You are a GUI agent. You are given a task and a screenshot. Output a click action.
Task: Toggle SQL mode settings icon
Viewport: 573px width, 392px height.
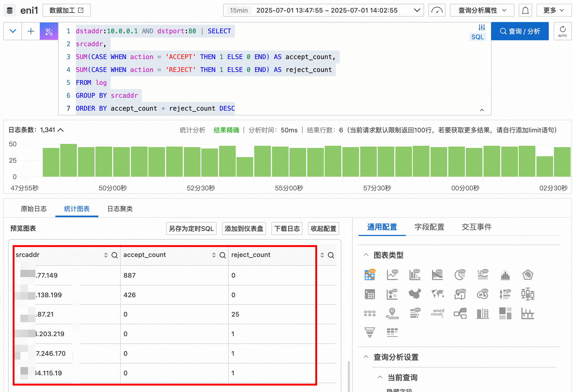pyautogui.click(x=482, y=28)
